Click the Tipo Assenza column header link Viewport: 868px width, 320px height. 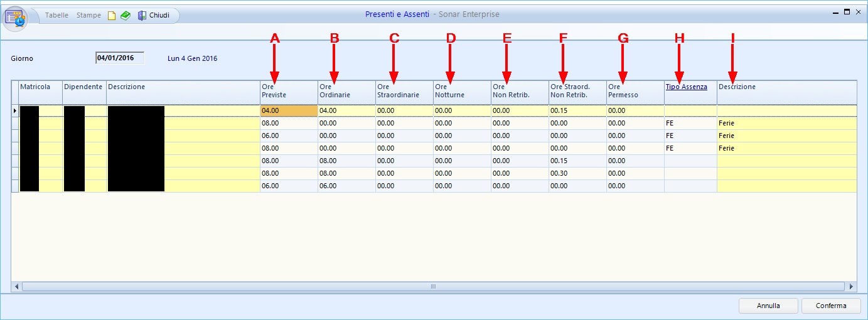pyautogui.click(x=686, y=87)
